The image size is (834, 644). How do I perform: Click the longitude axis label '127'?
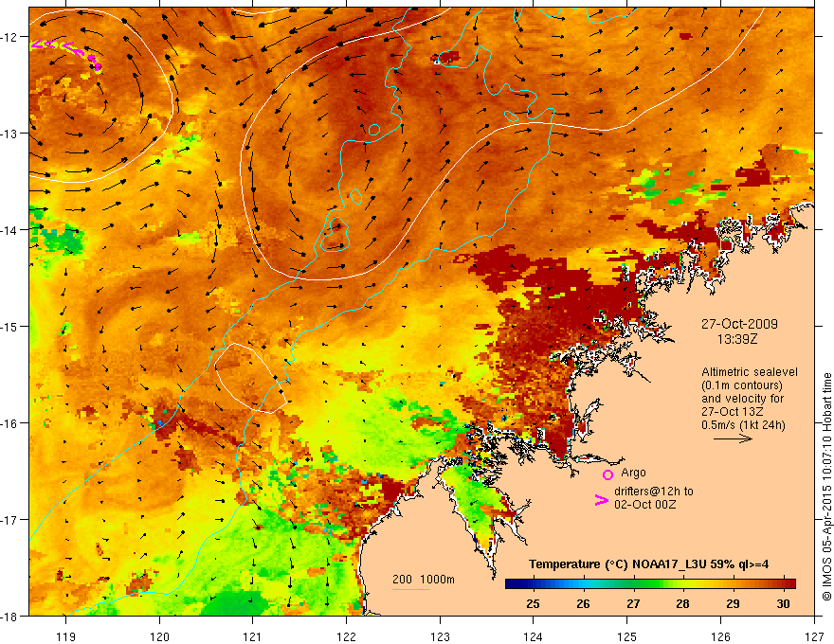point(814,636)
